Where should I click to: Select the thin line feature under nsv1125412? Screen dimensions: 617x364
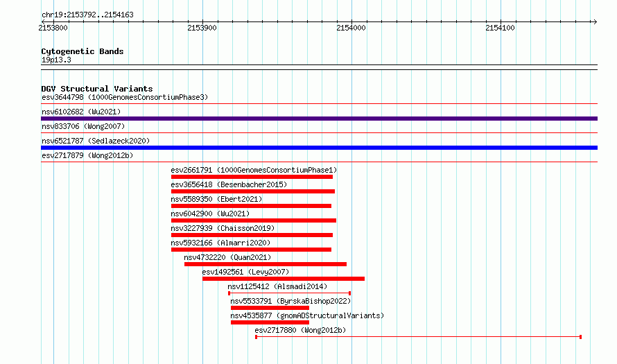(289, 293)
